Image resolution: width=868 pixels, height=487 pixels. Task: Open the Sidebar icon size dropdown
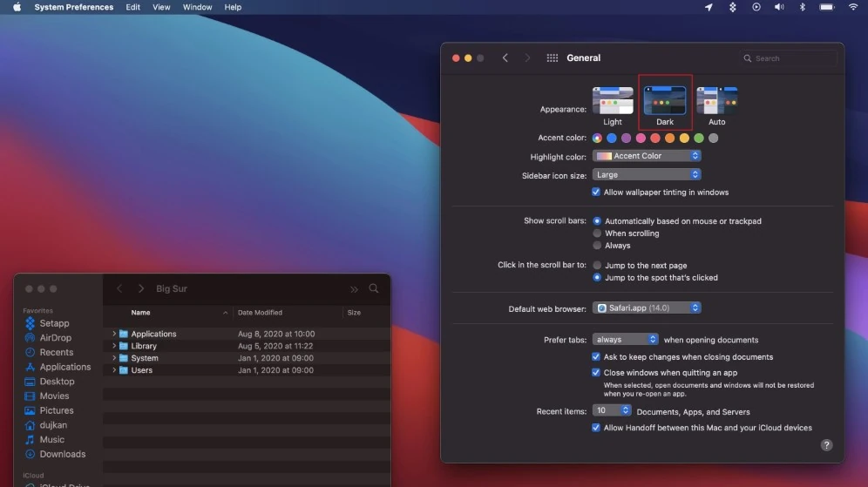pos(647,175)
